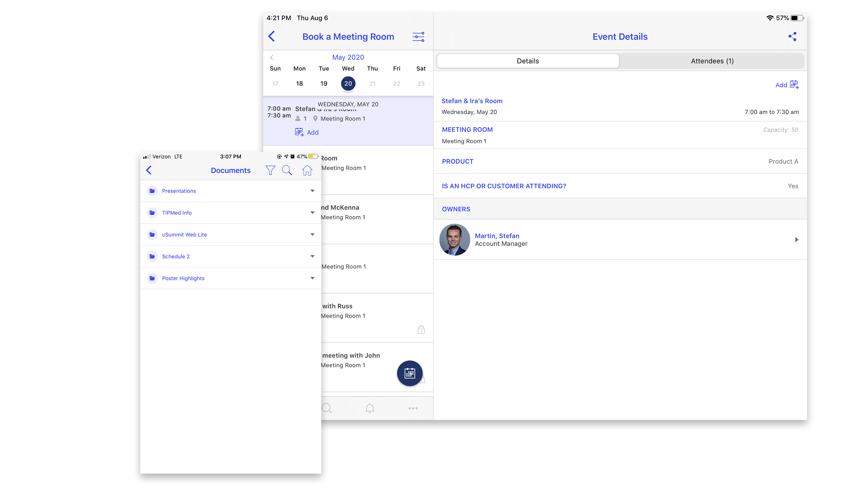This screenshot has width=844, height=504.
Task: Select Friday 22 in calendar
Action: pos(397,83)
